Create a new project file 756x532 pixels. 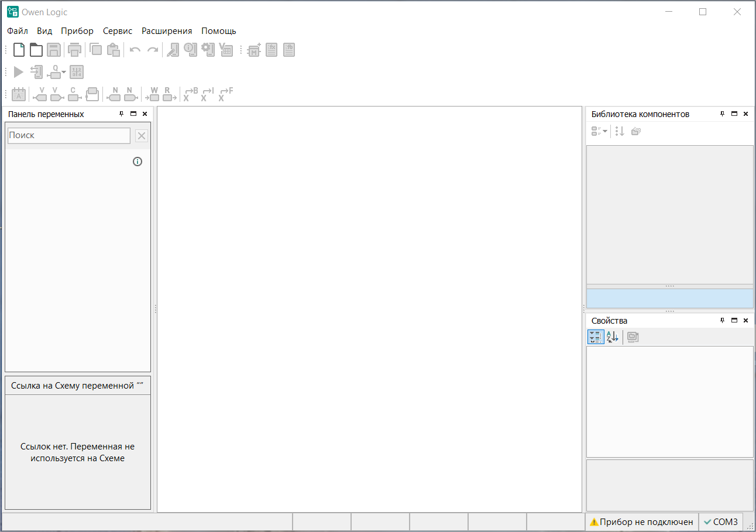click(19, 50)
